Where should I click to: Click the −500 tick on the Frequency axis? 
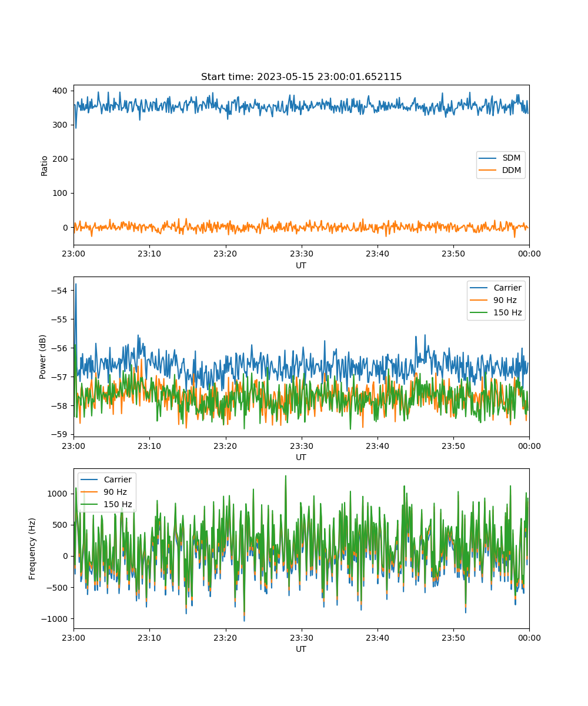(58, 587)
